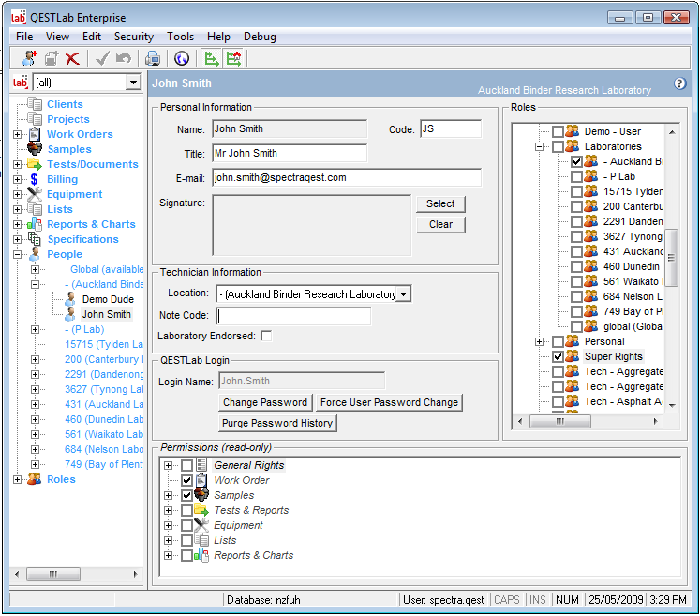This screenshot has width=700, height=616.
Task: Click the Purge Password History button
Action: pos(277,423)
